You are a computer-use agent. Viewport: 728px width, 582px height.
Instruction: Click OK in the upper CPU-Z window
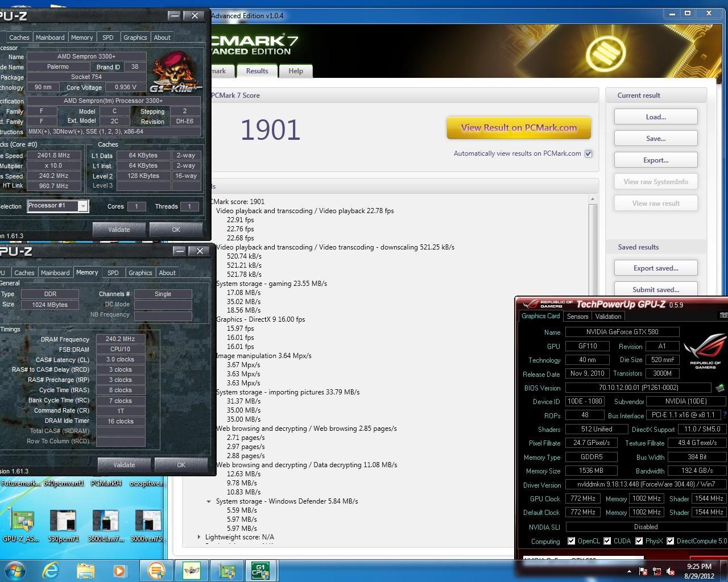176,230
